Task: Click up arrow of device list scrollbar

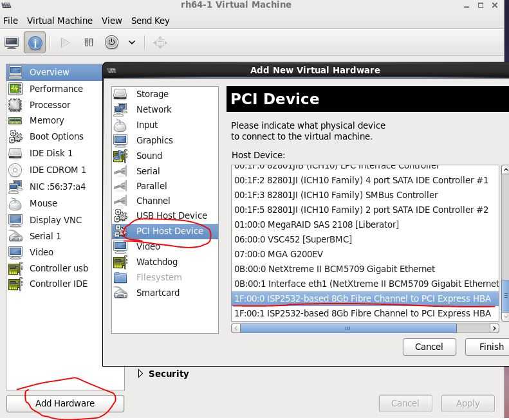Action: (505, 169)
